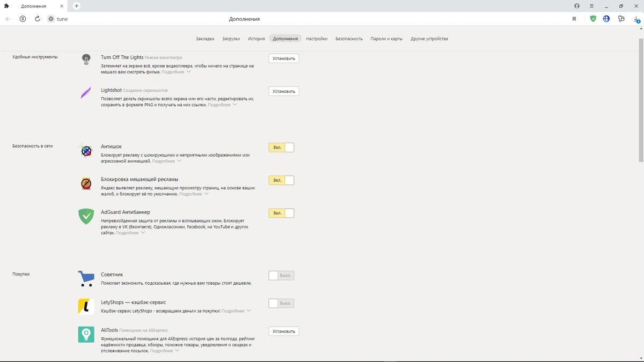Click the AdGuard Антибаннер extension name

pyautogui.click(x=126, y=212)
